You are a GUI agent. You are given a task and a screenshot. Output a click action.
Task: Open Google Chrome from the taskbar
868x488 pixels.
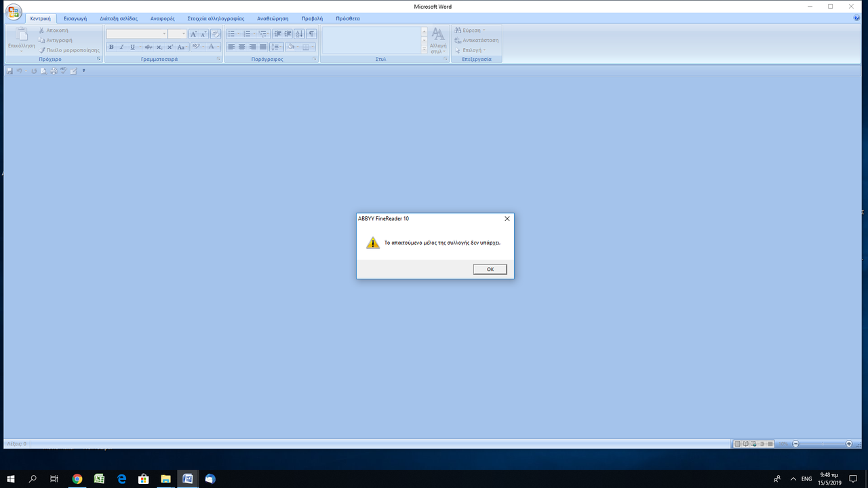[x=77, y=479]
